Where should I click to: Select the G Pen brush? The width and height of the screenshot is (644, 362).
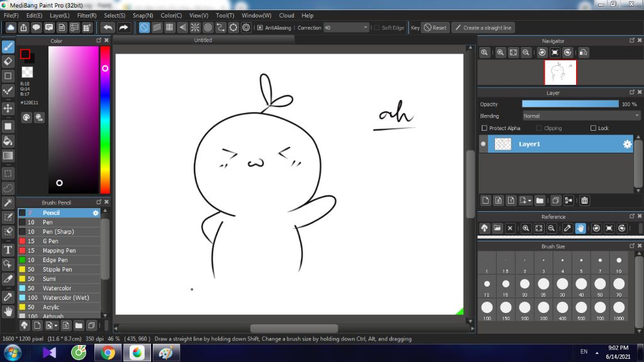[x=59, y=241]
